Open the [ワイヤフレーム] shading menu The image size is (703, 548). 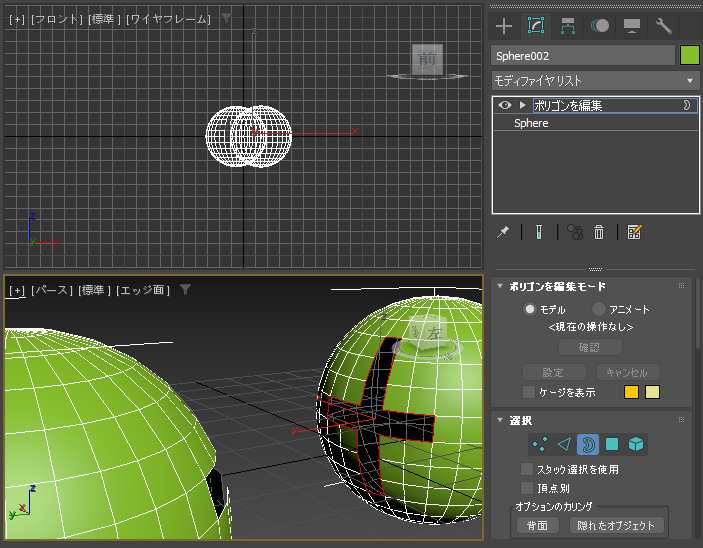point(168,19)
